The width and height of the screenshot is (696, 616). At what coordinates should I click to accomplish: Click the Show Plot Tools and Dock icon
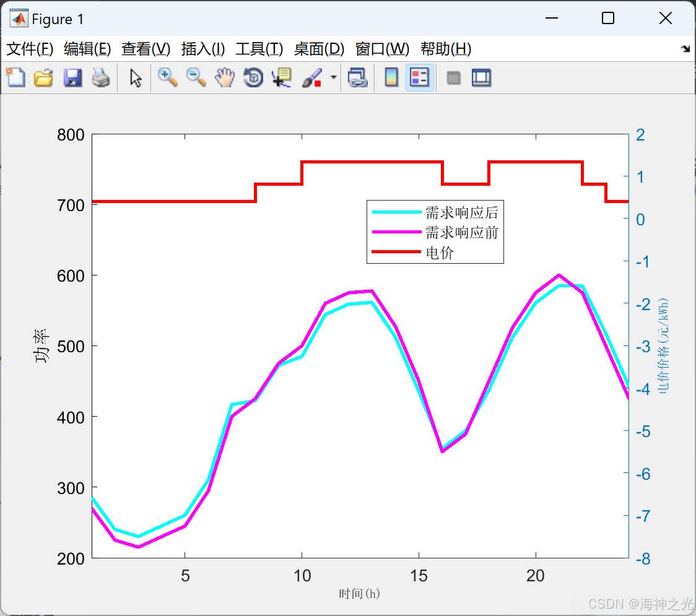(x=481, y=77)
